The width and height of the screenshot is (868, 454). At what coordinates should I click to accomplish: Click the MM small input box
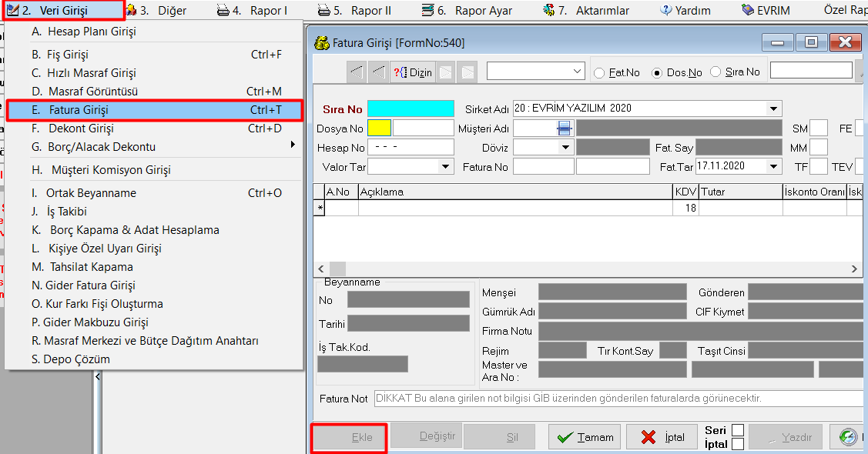819,147
